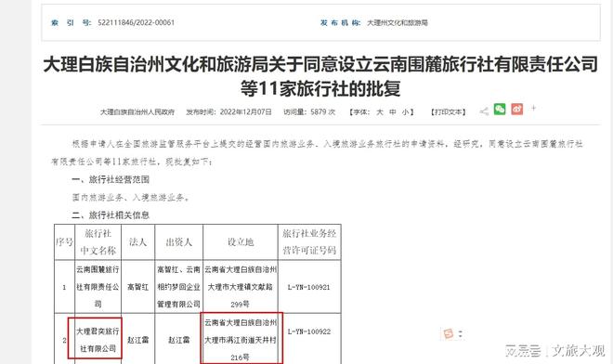Viewport: 613px width, 364px height.
Task: Click the line 国内旅游业务、入境旅游业务。
Action: point(131,198)
